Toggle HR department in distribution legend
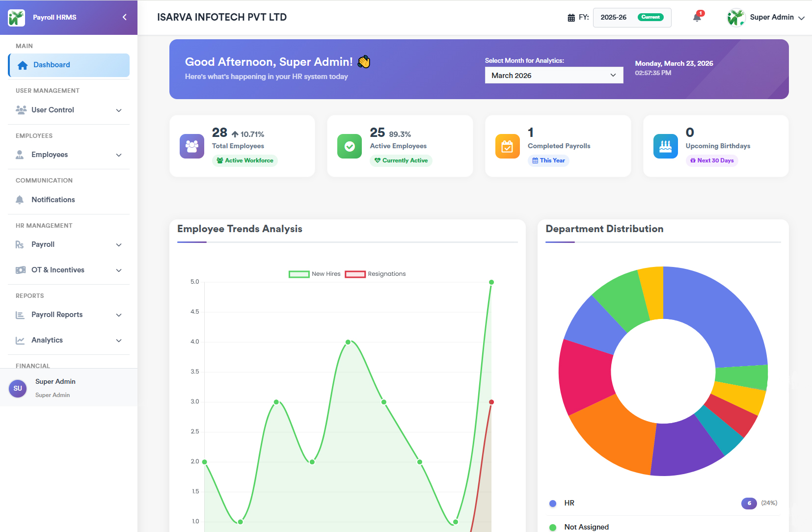The height and width of the screenshot is (532, 812). coord(569,503)
